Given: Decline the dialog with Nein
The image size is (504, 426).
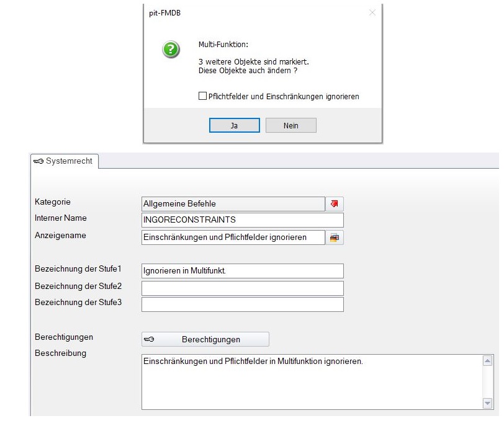Looking at the screenshot, I should [291, 125].
